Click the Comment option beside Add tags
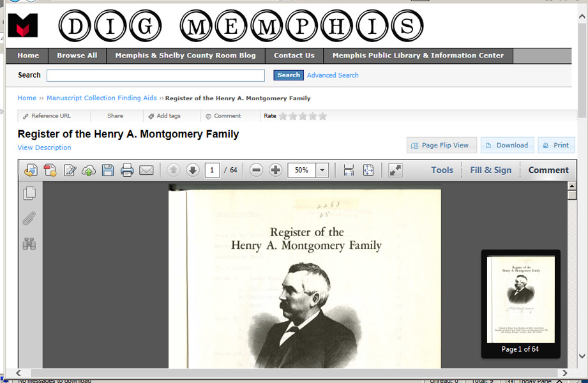 coord(223,116)
